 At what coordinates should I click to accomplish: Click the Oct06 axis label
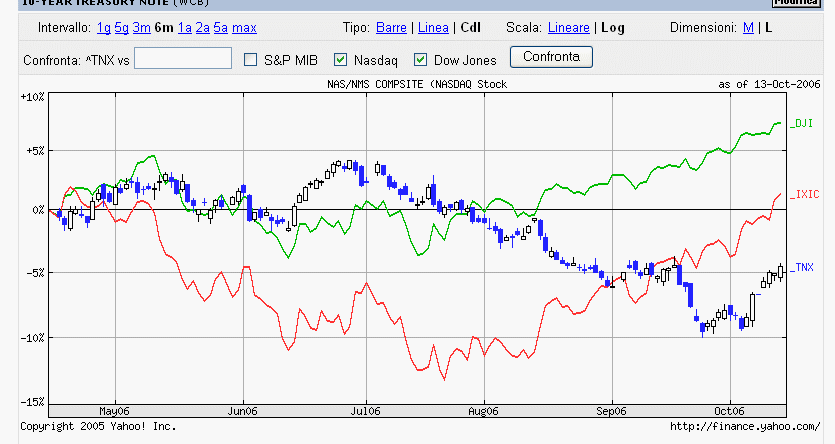pos(729,411)
